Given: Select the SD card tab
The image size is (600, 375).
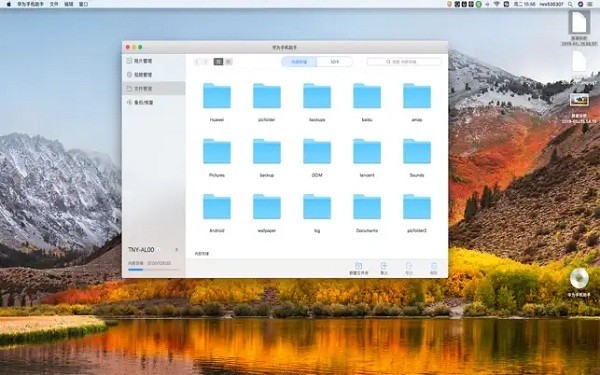Looking at the screenshot, I should point(334,62).
